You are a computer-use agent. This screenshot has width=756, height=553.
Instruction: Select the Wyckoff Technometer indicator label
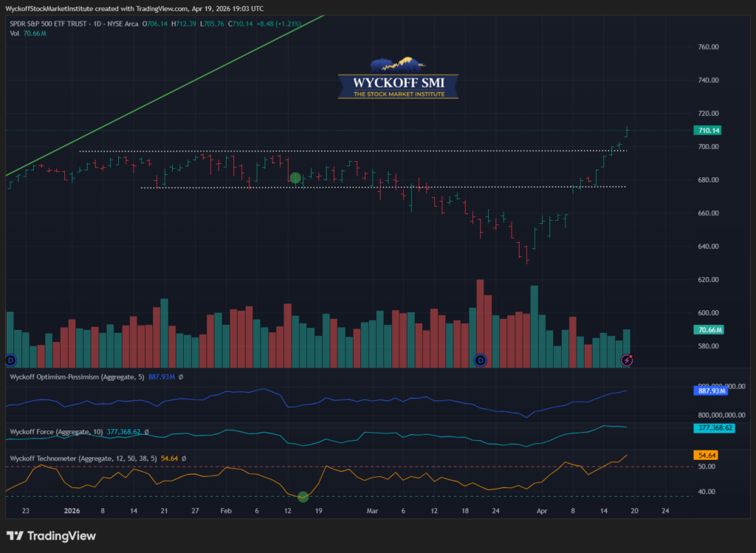(81, 458)
